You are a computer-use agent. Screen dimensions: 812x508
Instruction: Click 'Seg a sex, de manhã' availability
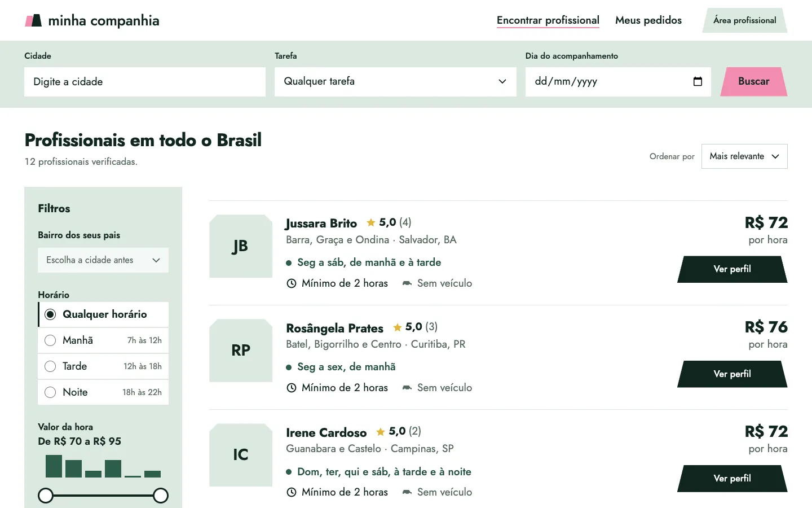(x=346, y=367)
